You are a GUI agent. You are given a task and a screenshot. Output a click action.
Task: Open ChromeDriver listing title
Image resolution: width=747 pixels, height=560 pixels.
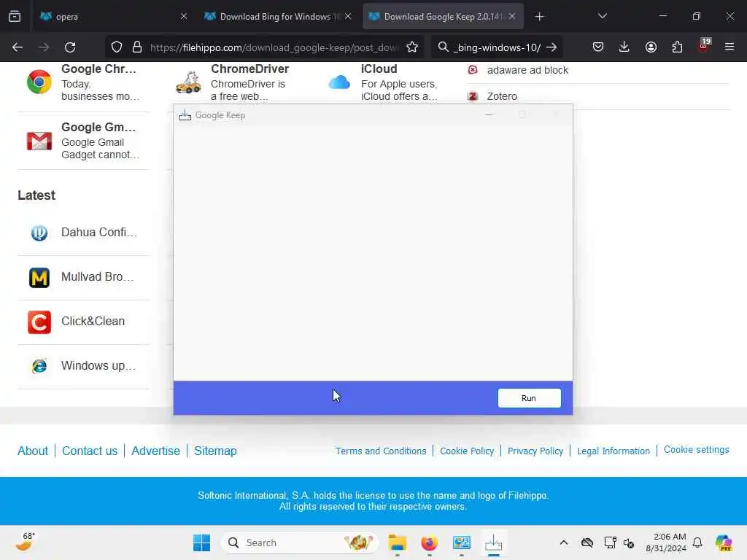(249, 69)
